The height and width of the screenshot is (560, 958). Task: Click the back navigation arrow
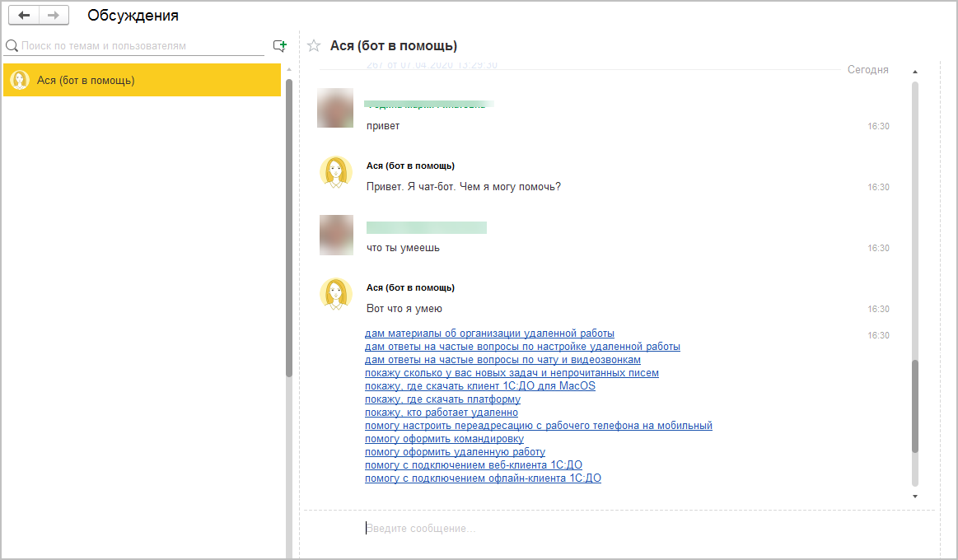click(x=24, y=16)
